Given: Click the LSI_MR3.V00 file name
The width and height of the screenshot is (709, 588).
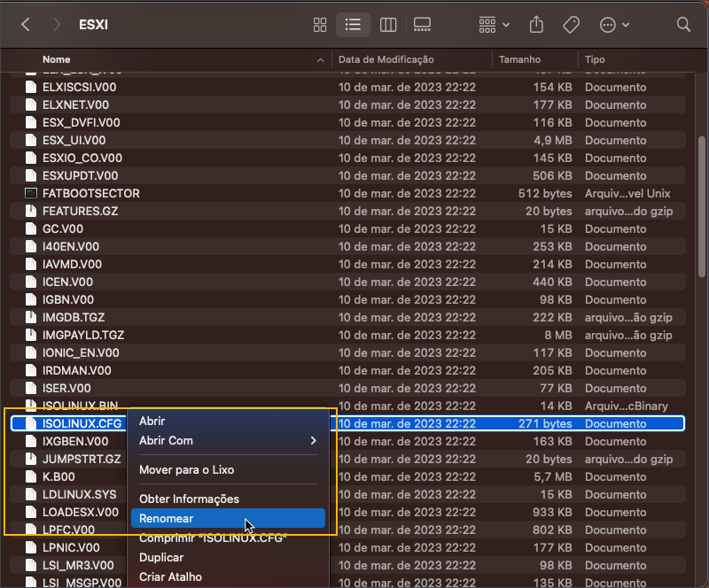Looking at the screenshot, I should tap(78, 565).
